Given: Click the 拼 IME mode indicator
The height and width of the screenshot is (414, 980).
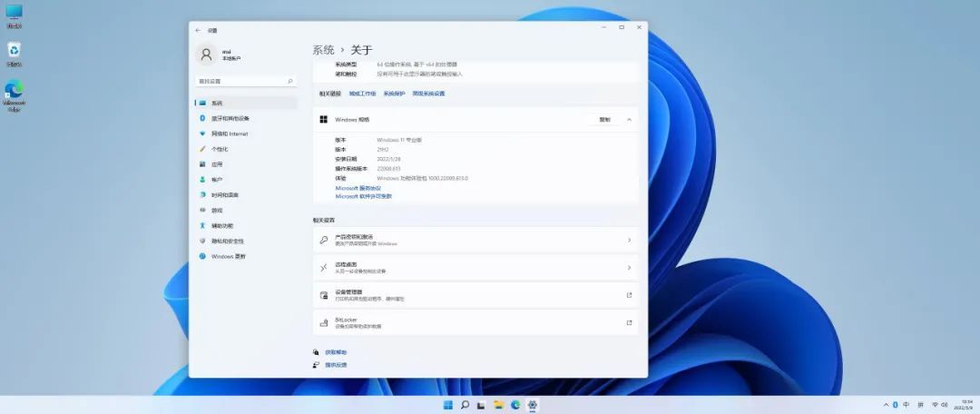Looking at the screenshot, I should click(921, 405).
